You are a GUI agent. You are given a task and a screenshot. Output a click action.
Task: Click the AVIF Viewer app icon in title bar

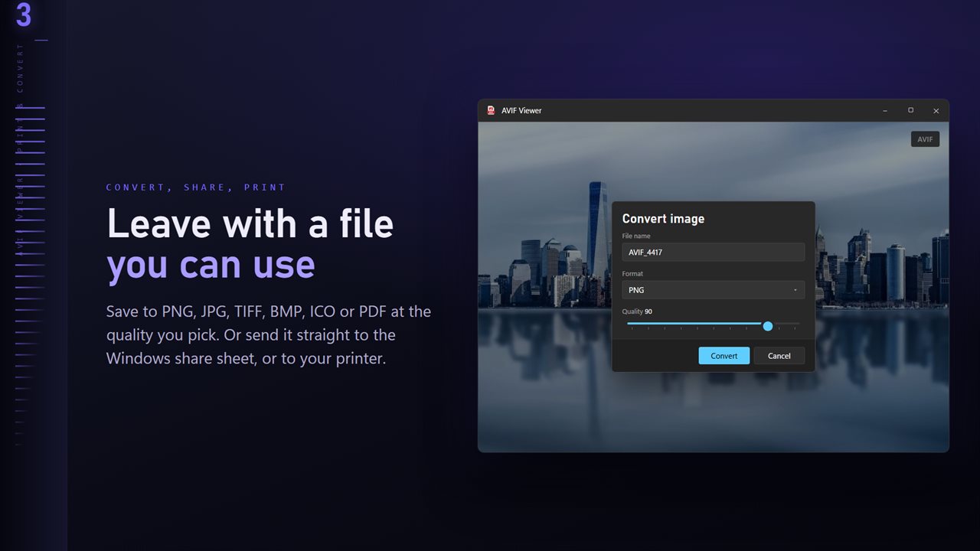click(491, 110)
